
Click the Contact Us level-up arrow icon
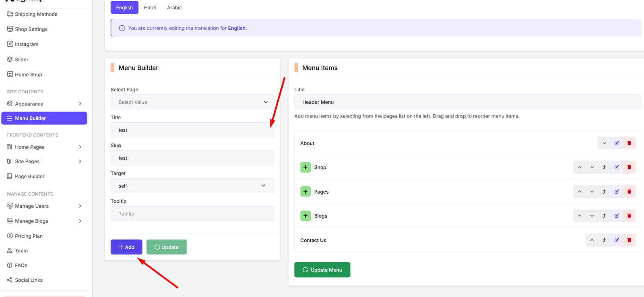(604, 240)
